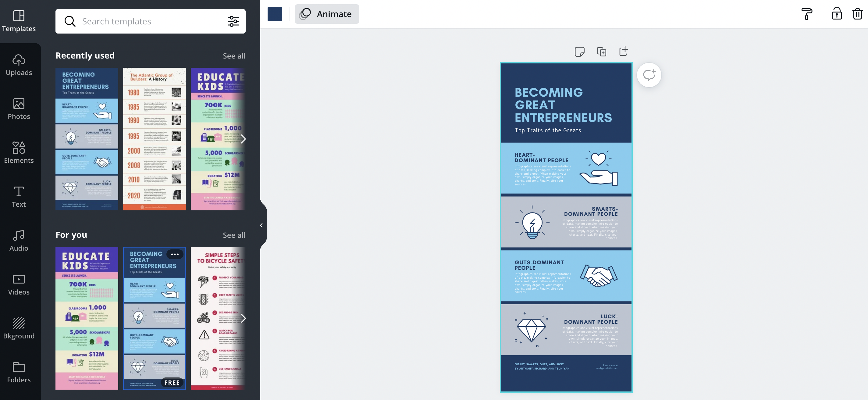868x400 pixels.
Task: Click See all under Recently used
Action: point(234,55)
